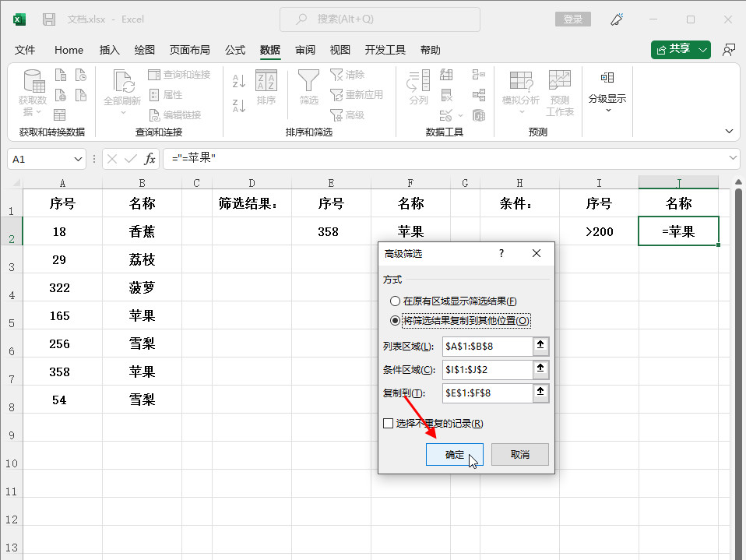746x560 pixels.
Task: Switch to the 审阅 tab
Action: 305,50
